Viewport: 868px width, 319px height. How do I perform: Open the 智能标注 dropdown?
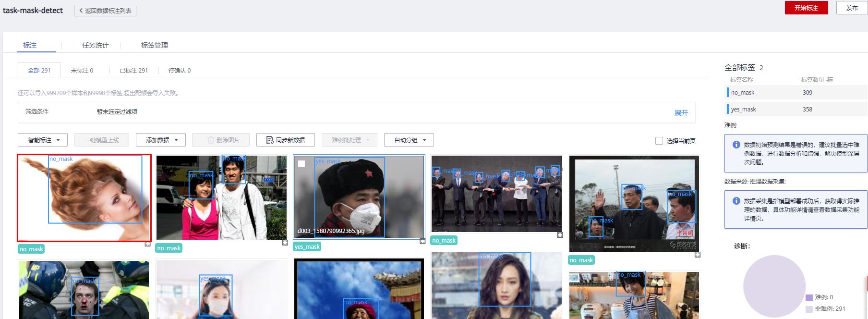click(43, 140)
